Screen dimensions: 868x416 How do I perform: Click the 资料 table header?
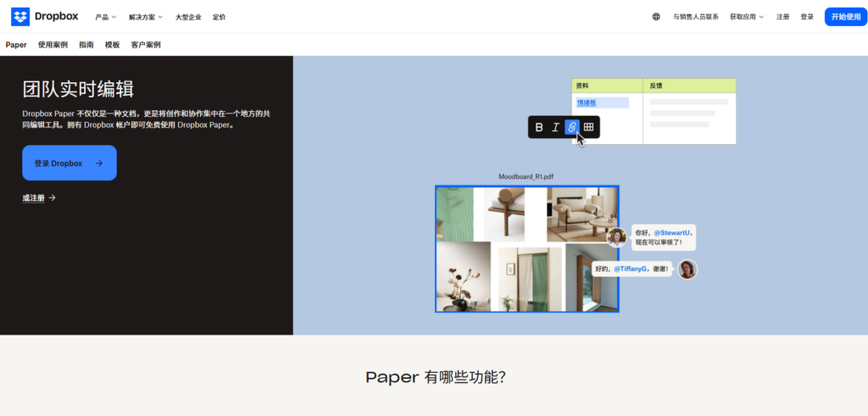581,86
